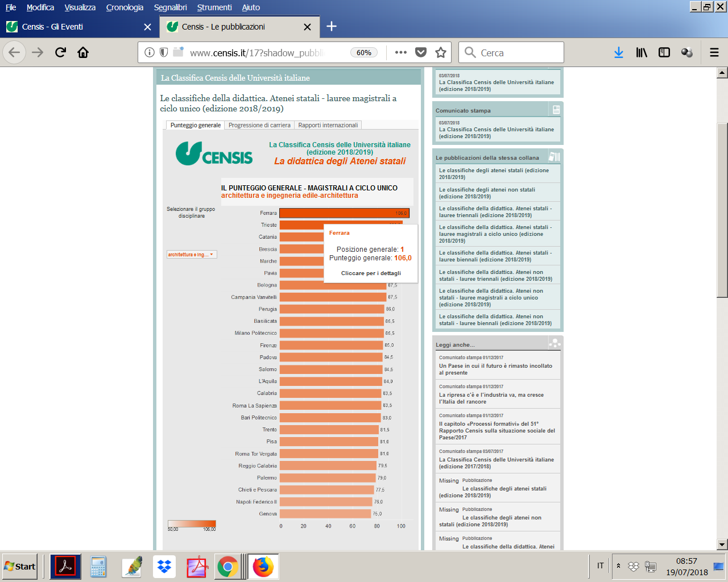Open the tracking protection shield icon

tap(164, 52)
